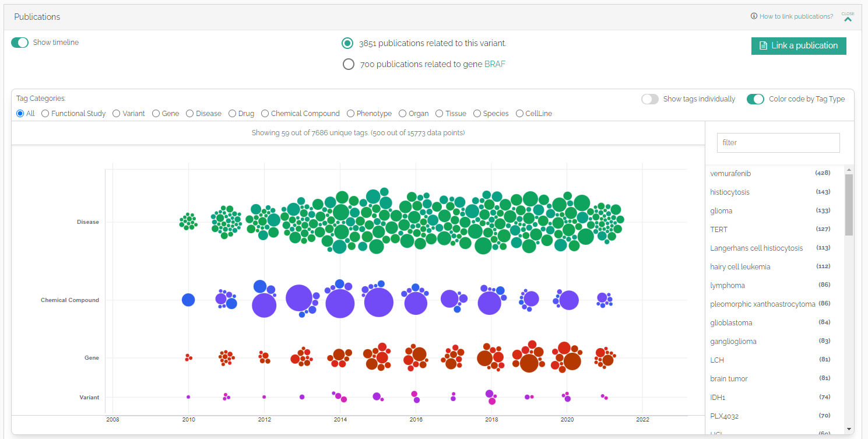
Task: Choose the CellLine tag category option
Action: 520,114
